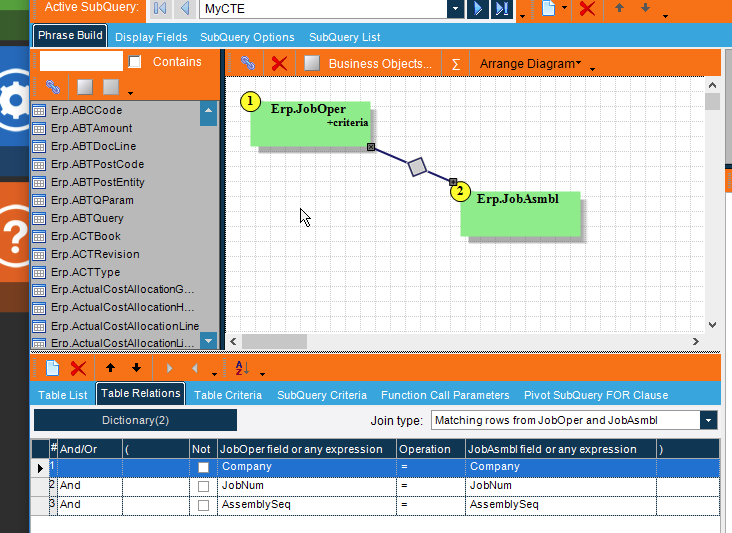The image size is (732, 533).
Task: Open SubQuery Options tab
Action: coord(247,37)
